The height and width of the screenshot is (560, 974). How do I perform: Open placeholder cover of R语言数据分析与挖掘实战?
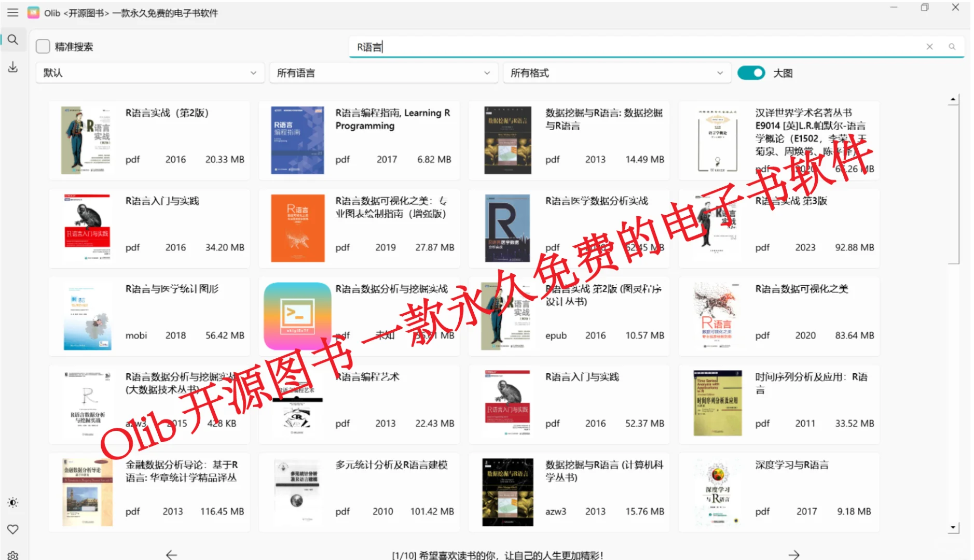pos(297,316)
